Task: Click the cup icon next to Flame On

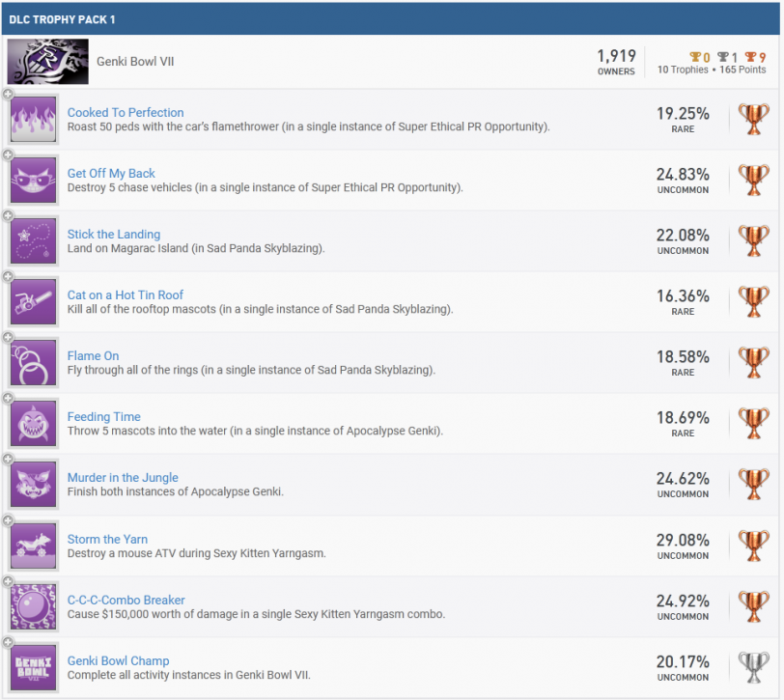Action: click(x=752, y=362)
